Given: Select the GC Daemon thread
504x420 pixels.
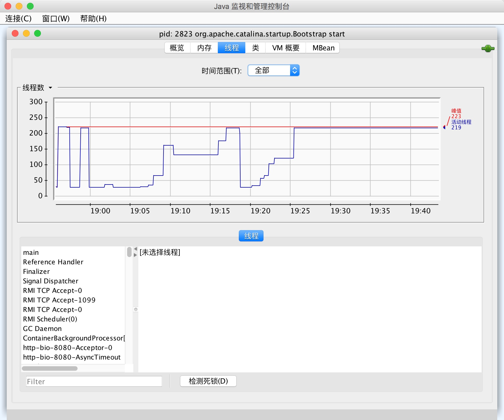Looking at the screenshot, I should click(73, 329).
